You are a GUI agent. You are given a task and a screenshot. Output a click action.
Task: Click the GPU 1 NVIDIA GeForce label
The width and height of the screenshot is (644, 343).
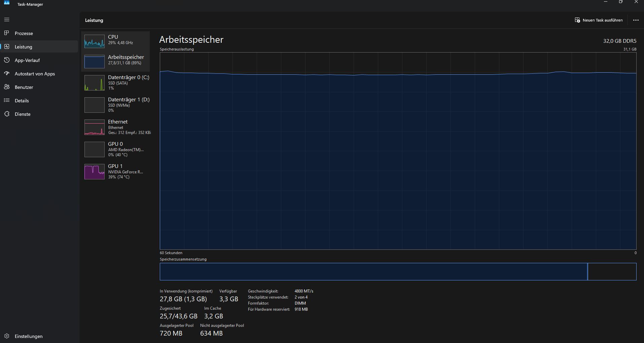pos(126,172)
